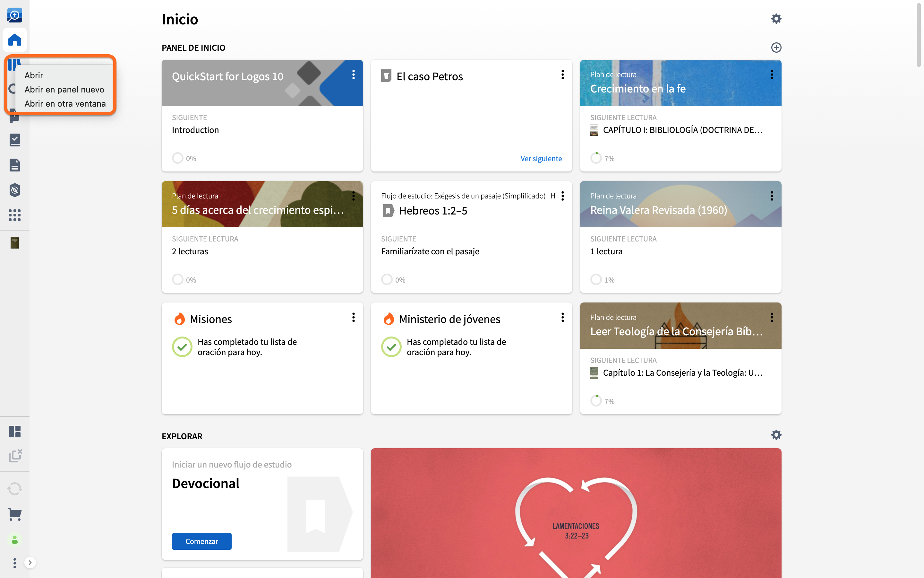
Task: Click Misiones prayer list flame icon
Action: click(179, 319)
